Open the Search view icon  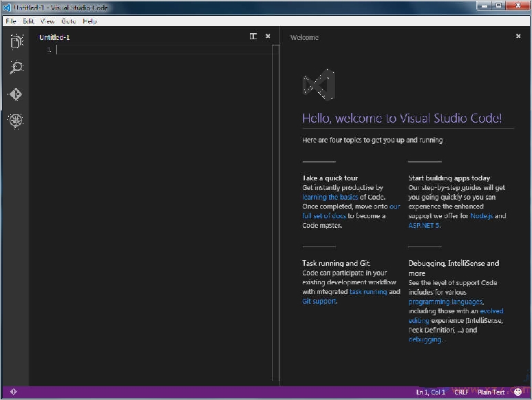tap(17, 67)
